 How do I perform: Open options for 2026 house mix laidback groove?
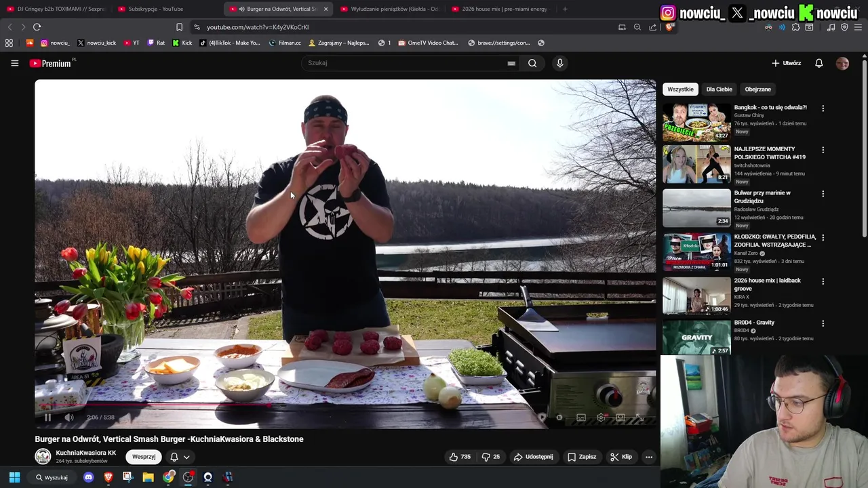click(x=823, y=281)
